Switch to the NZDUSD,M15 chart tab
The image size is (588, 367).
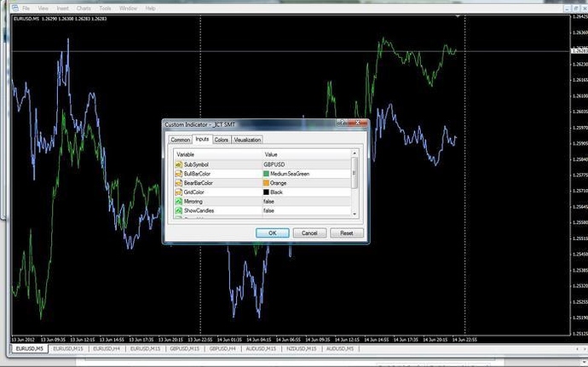click(x=302, y=348)
